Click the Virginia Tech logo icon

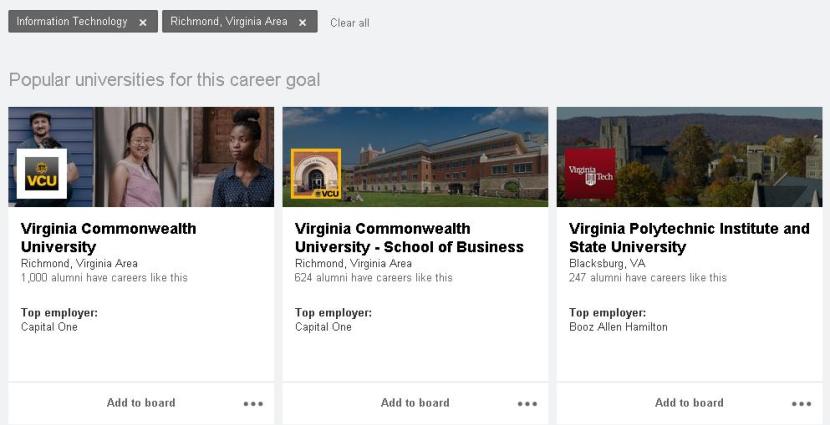pos(590,174)
